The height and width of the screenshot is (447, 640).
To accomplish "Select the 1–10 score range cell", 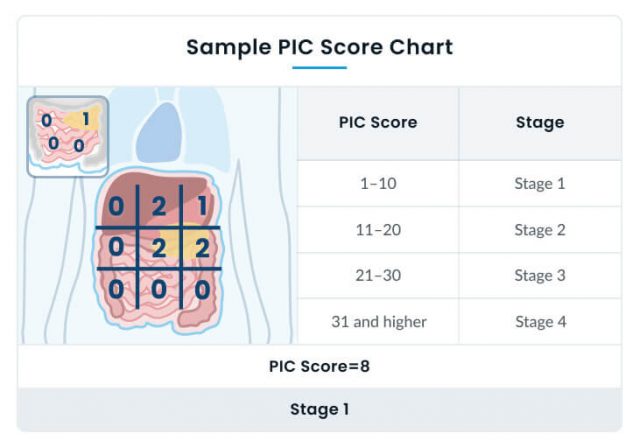I will coord(378,183).
